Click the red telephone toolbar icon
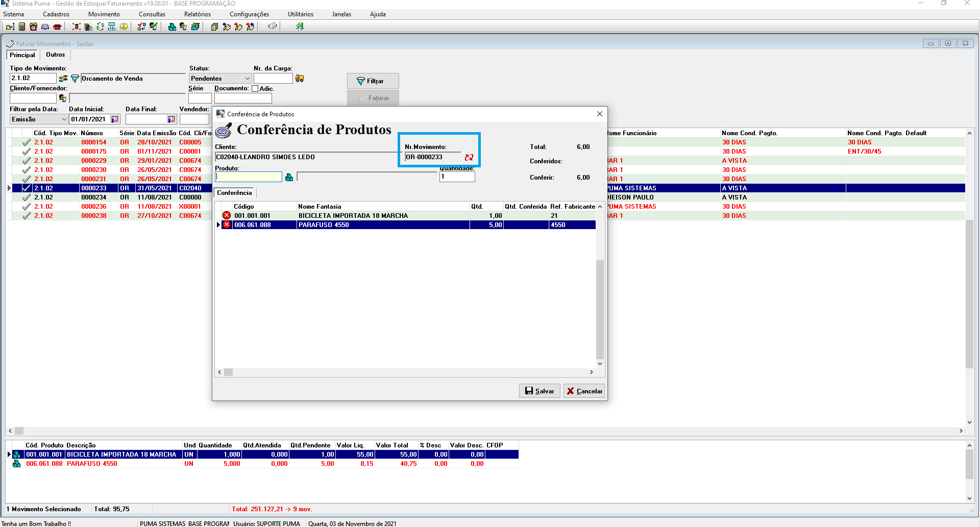The width and height of the screenshot is (980, 527). point(57,27)
